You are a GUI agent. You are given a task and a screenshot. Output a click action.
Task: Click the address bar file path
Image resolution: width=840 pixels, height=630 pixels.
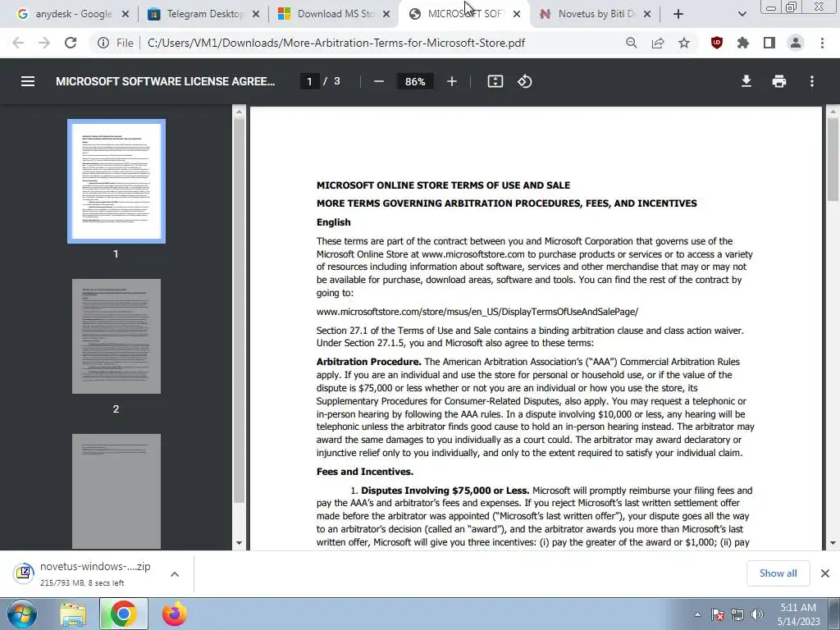(336, 43)
